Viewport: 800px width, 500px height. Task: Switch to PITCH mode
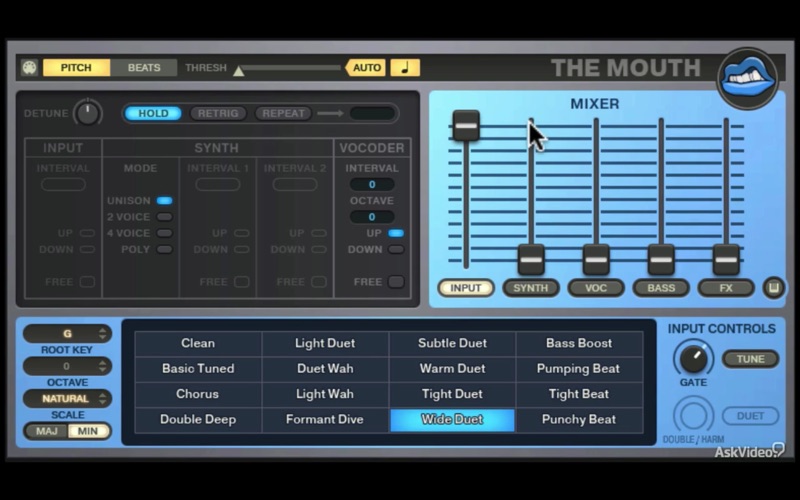(x=76, y=67)
